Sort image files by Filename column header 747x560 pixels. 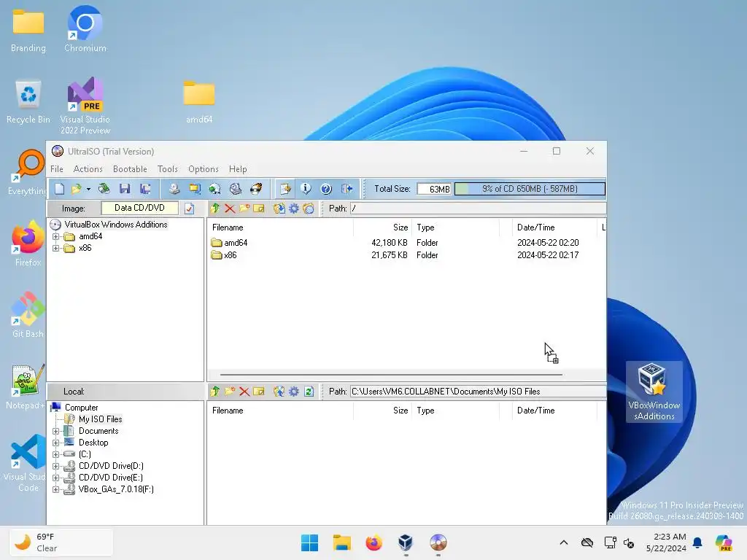[280, 227]
